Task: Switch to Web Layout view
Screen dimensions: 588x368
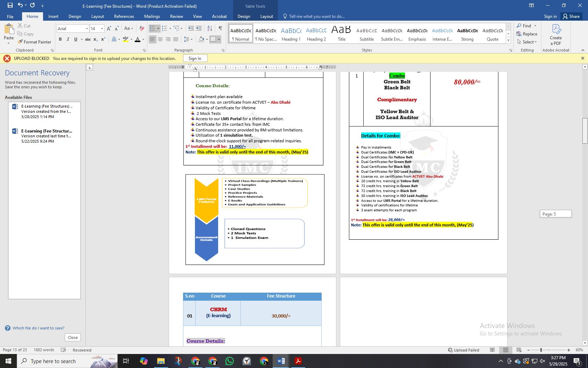Action: click(519, 350)
